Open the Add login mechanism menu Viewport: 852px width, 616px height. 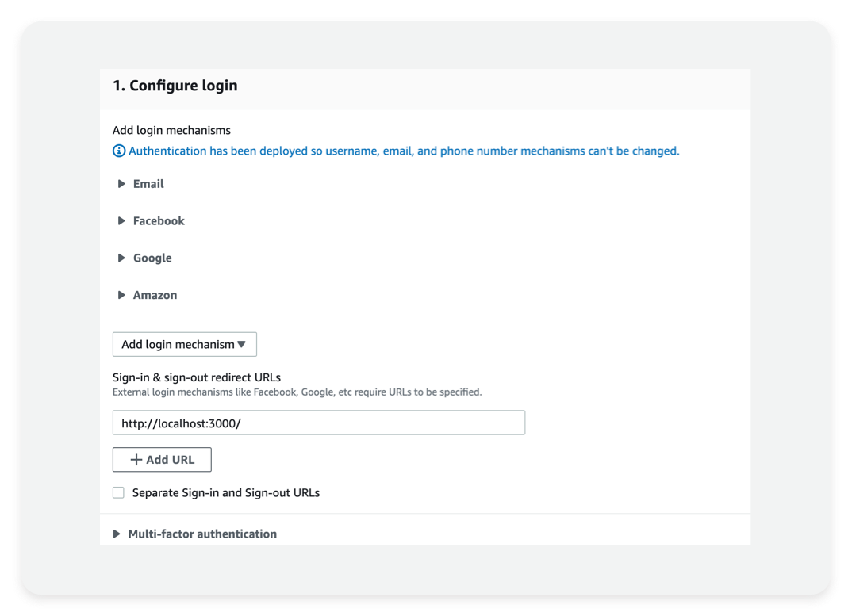184,344
